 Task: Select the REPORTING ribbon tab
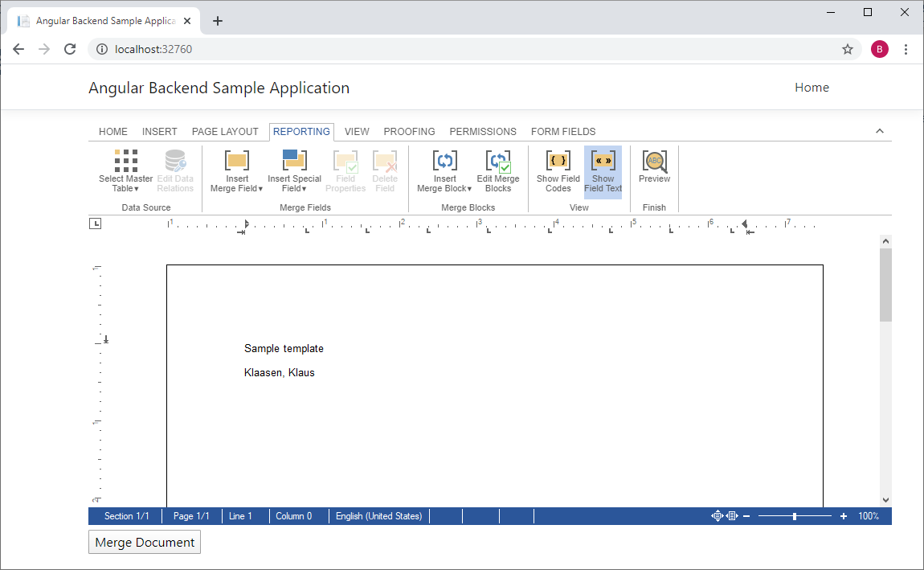(302, 132)
